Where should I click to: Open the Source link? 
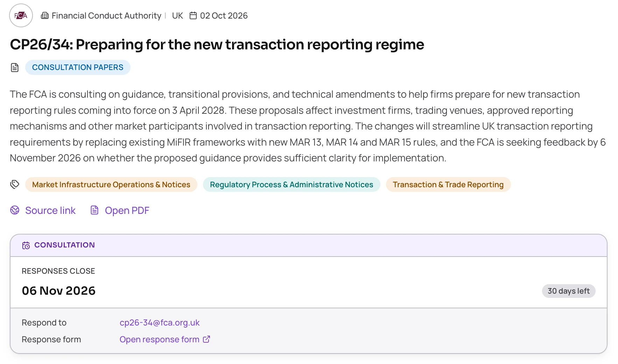[x=50, y=210]
